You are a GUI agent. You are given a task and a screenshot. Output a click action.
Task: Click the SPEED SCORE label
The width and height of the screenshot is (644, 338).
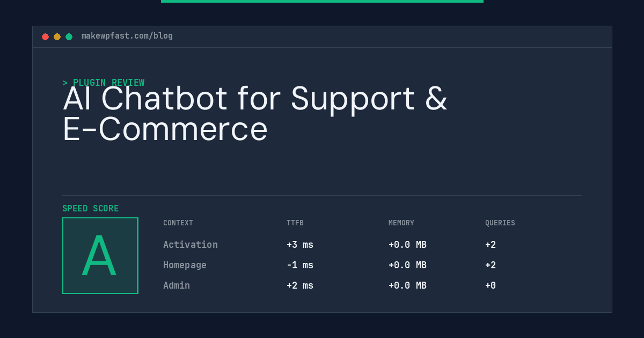tap(91, 208)
